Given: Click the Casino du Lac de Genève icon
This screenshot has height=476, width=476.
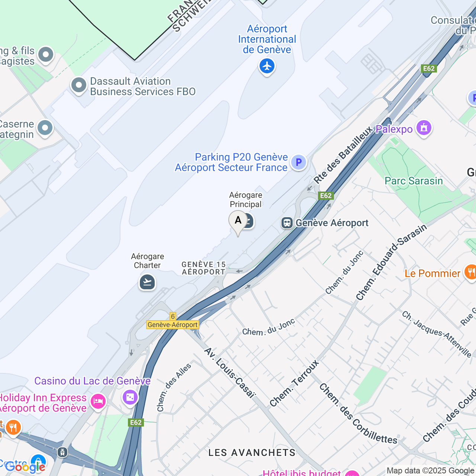Looking at the screenshot, I should (x=130, y=398).
